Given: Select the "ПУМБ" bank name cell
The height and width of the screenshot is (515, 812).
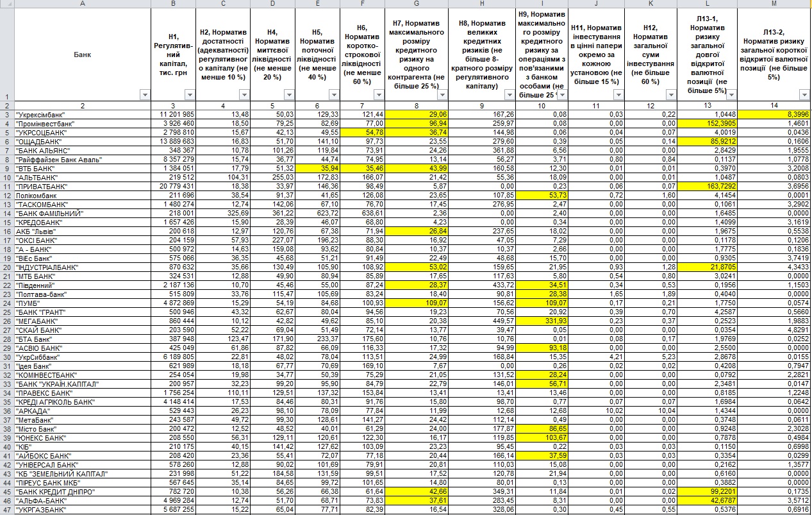Looking at the screenshot, I should point(83,303).
